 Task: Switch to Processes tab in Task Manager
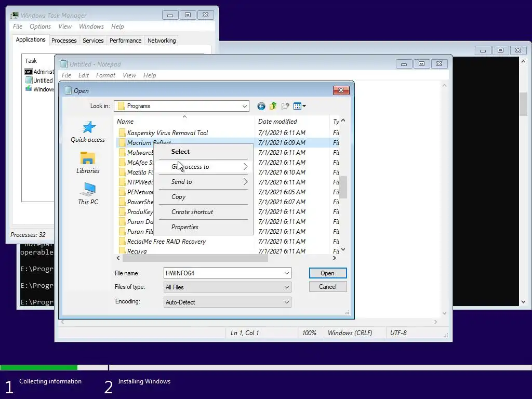pos(64,41)
